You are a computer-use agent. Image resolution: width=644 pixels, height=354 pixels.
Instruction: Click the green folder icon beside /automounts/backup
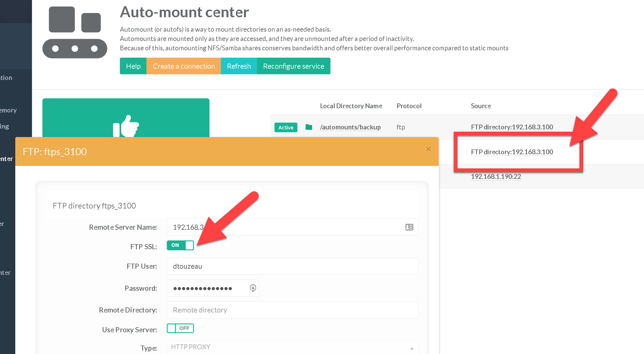pos(309,127)
